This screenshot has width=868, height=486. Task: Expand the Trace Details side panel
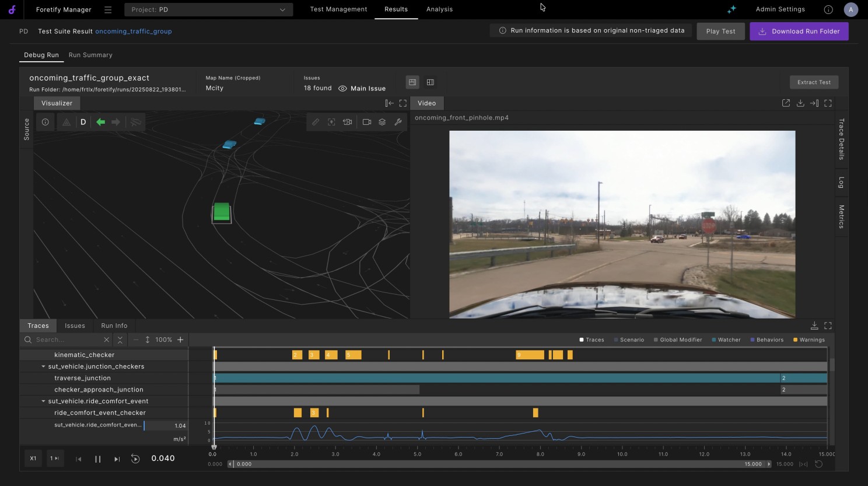pyautogui.click(x=841, y=139)
